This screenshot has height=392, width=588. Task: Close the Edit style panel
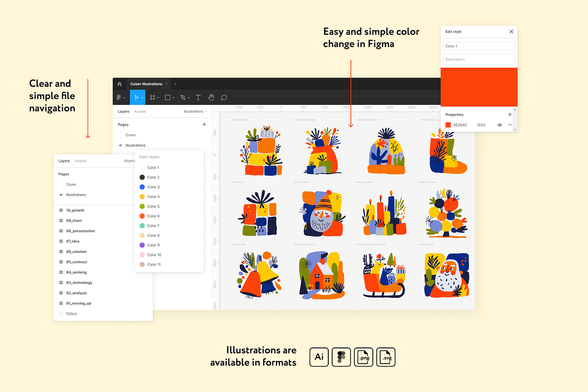512,31
